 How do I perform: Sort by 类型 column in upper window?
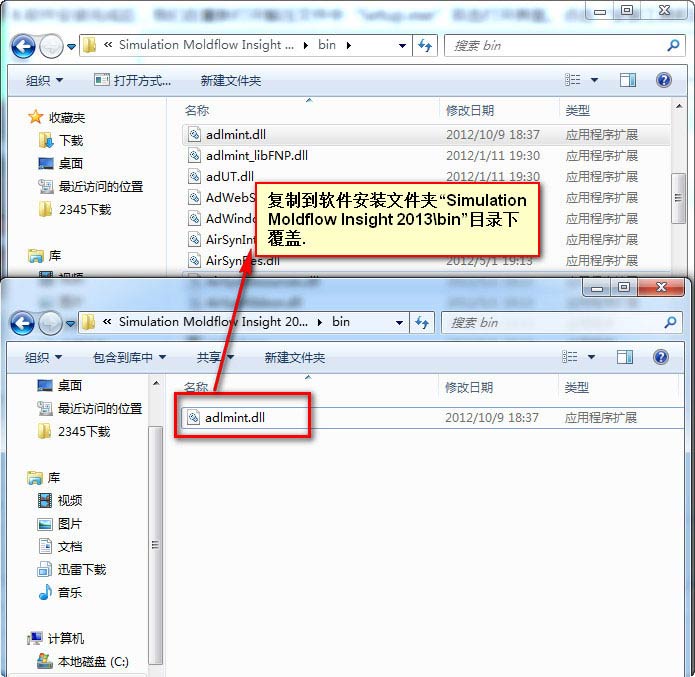(578, 110)
